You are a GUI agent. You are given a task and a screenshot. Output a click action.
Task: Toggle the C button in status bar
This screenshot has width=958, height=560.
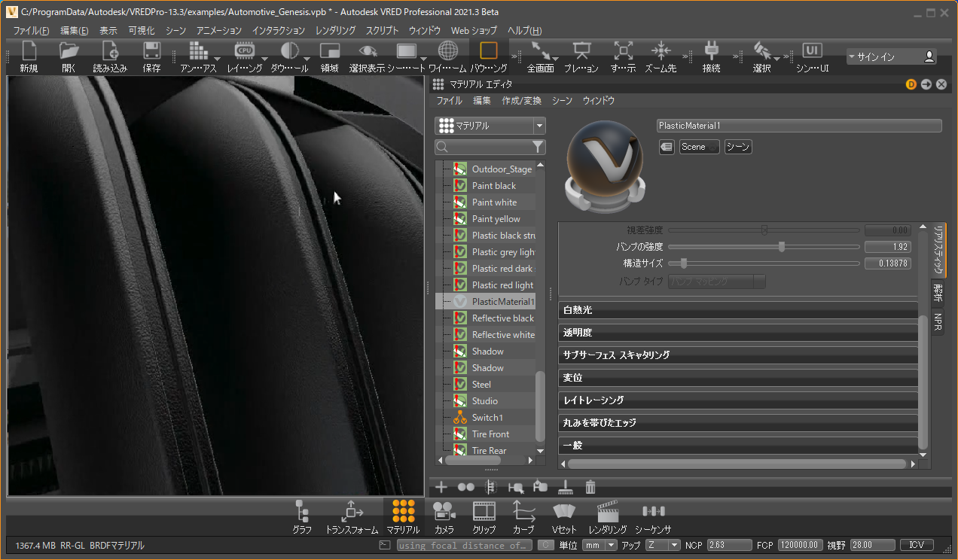[x=546, y=545]
